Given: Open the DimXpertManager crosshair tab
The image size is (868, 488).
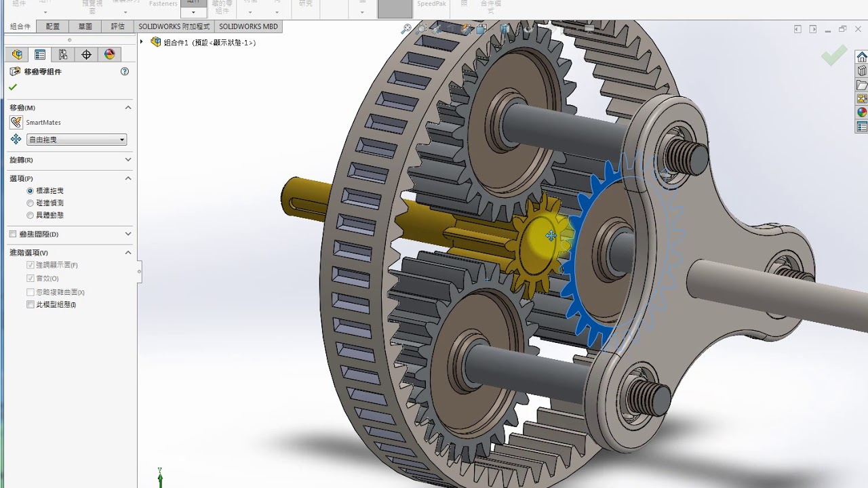Looking at the screenshot, I should pos(86,54).
